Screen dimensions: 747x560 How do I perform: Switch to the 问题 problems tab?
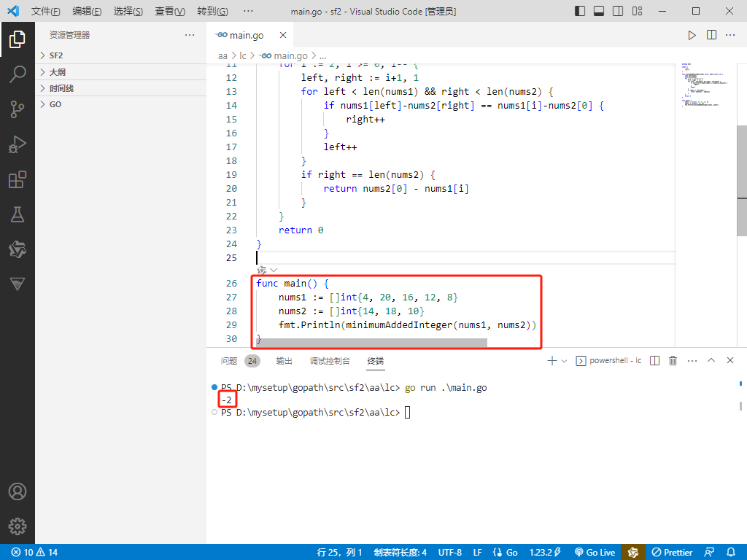[x=229, y=361]
